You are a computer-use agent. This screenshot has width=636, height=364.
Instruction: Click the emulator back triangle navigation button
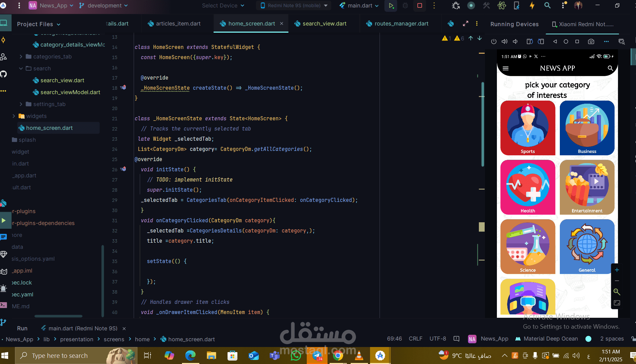coord(555,41)
